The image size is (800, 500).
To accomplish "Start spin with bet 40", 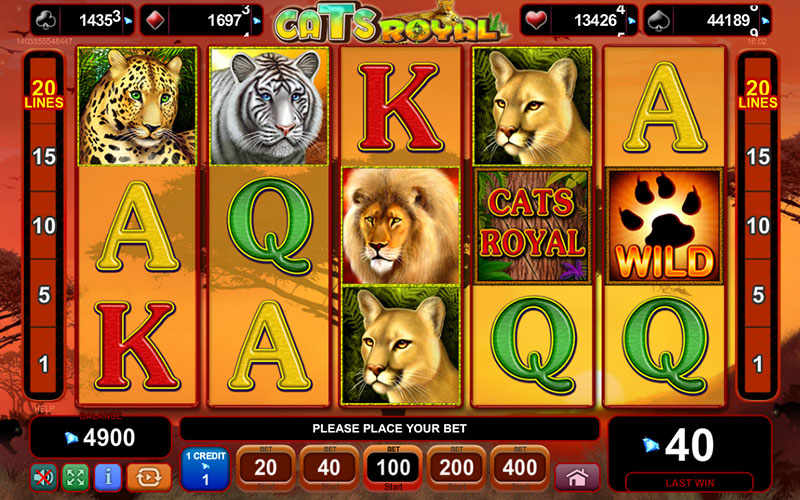I will 329,469.
